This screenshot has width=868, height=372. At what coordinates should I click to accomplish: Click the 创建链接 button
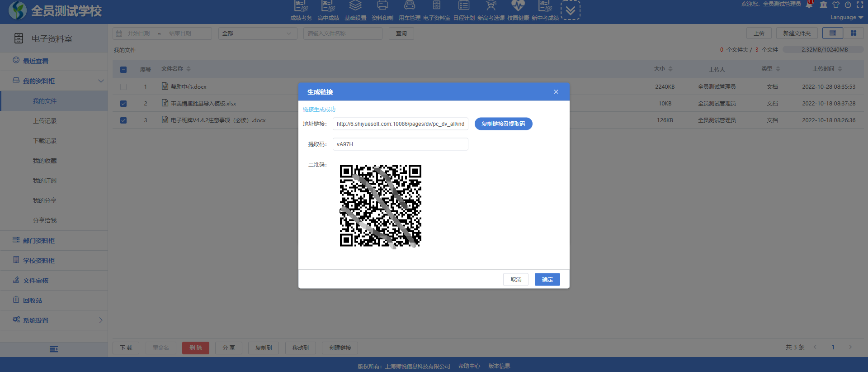(x=340, y=348)
